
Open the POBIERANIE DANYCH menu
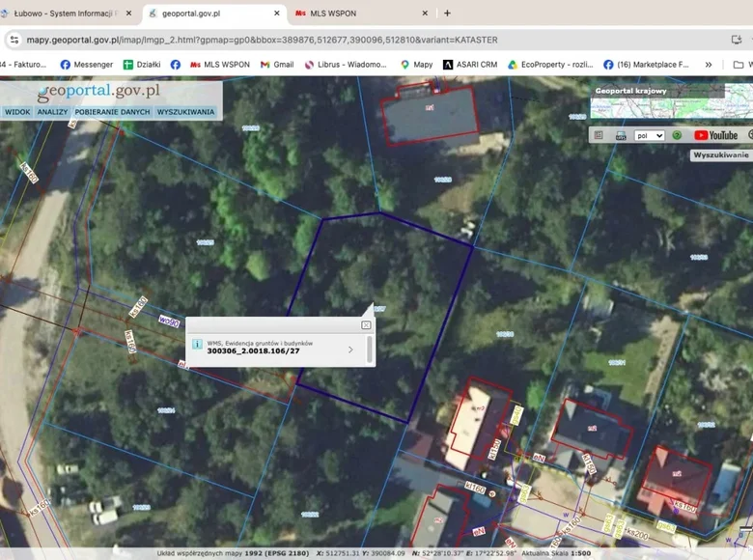point(112,112)
